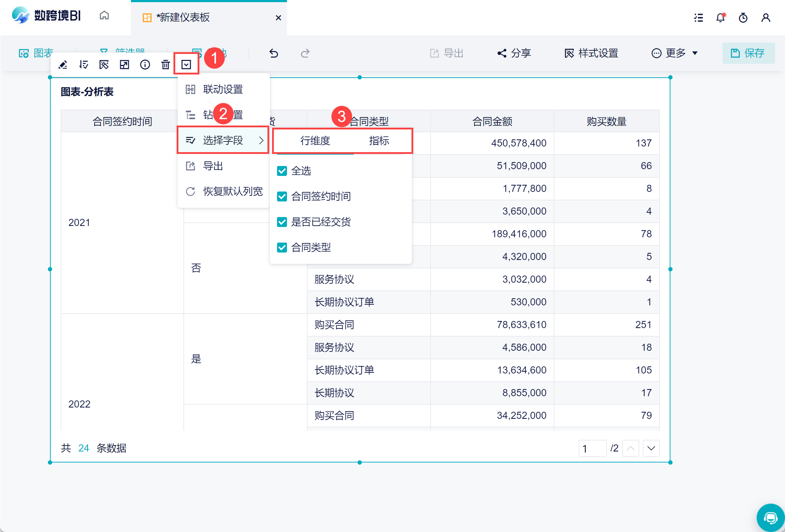Open the notification bell icon
Screen dimensions: 785x532
[x=720, y=18]
